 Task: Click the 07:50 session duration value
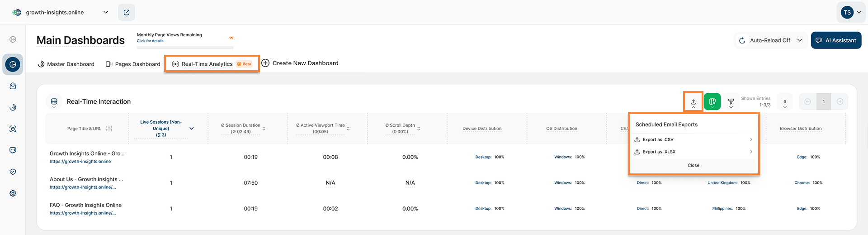[251, 183]
